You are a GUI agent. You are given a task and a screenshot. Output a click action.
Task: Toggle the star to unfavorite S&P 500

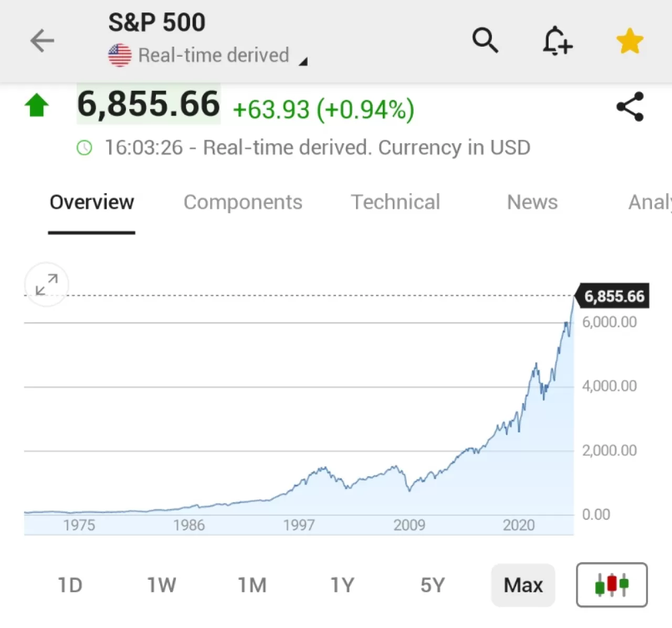pos(629,40)
